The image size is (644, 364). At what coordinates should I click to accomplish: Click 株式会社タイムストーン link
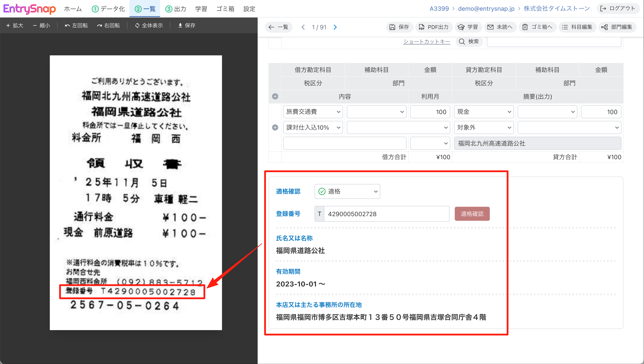[557, 9]
